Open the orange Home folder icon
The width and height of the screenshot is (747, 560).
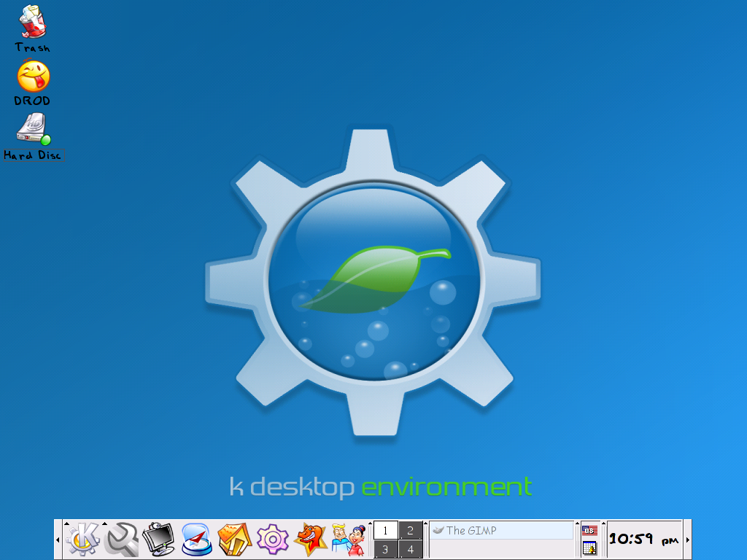click(x=234, y=540)
